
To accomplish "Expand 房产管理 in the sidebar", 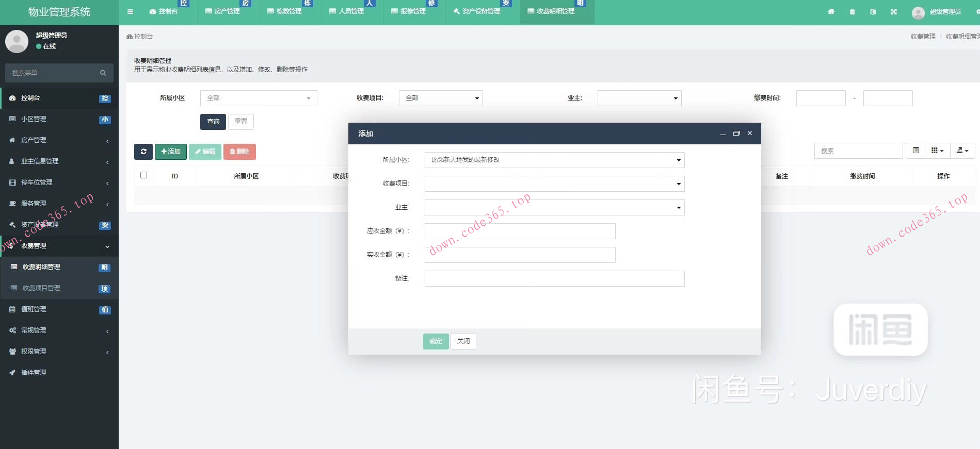I will click(59, 140).
